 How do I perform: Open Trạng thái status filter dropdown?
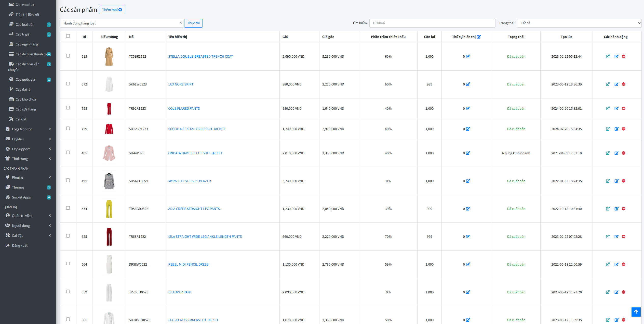click(579, 23)
